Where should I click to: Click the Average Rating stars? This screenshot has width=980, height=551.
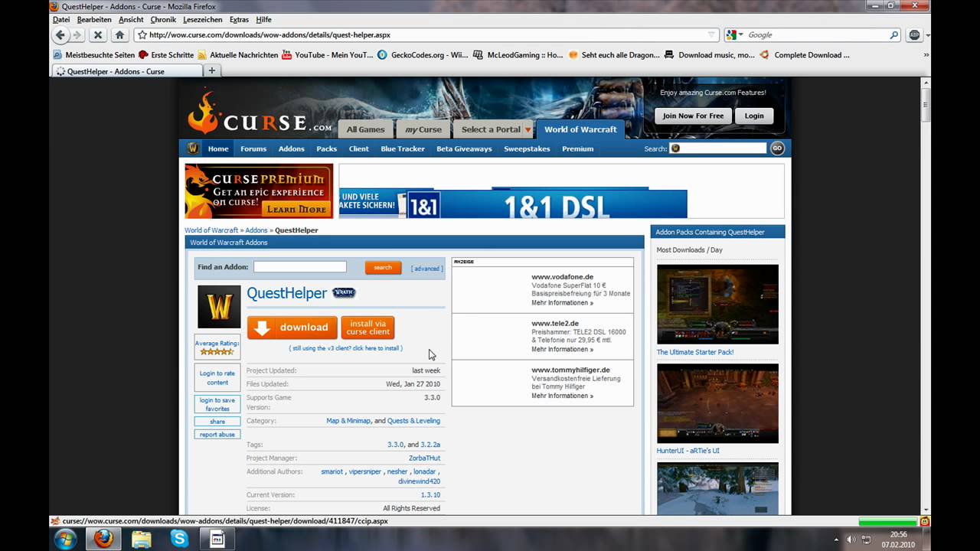217,352
